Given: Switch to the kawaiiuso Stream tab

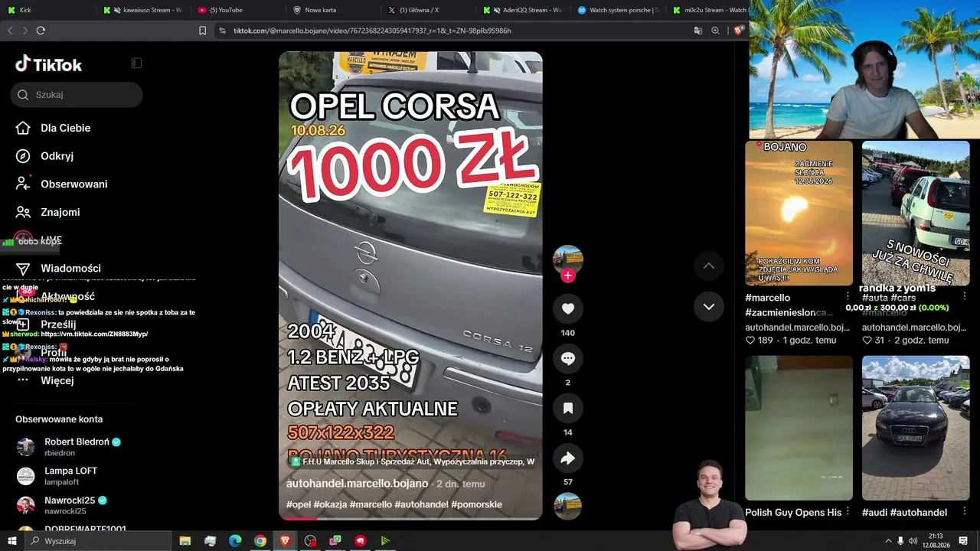Looking at the screenshot, I should click(142, 10).
